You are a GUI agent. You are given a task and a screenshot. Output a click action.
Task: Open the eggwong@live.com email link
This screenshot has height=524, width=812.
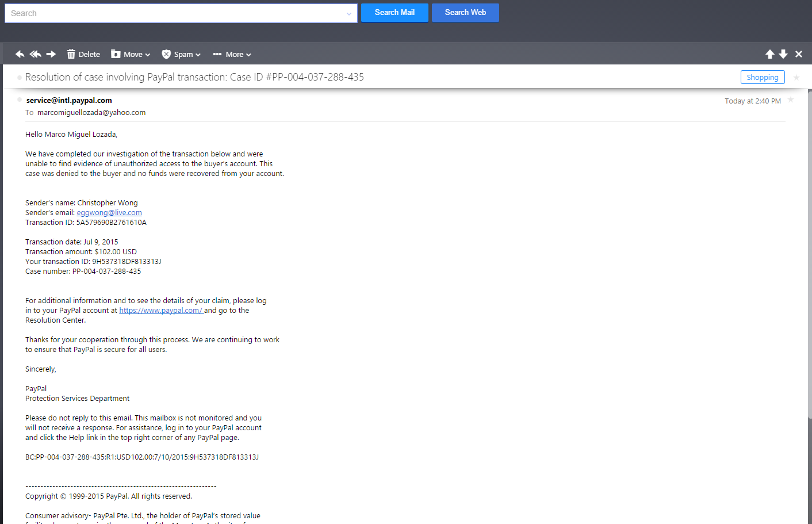(109, 213)
